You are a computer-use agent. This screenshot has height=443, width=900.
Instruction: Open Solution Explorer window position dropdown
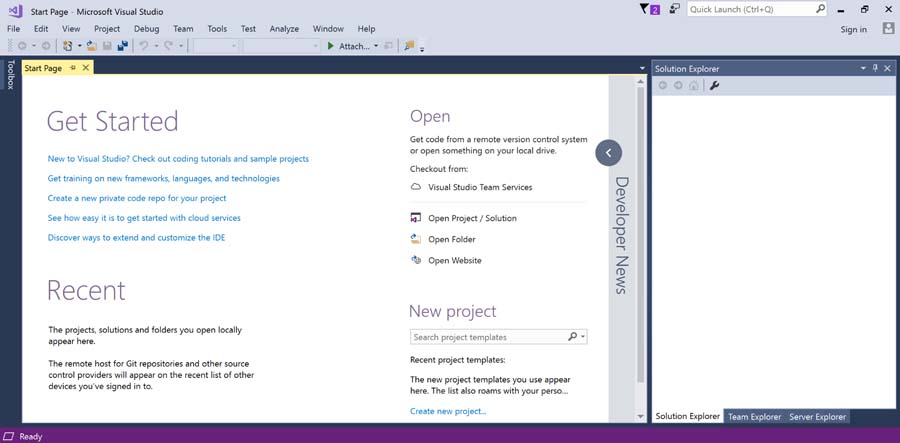click(863, 68)
